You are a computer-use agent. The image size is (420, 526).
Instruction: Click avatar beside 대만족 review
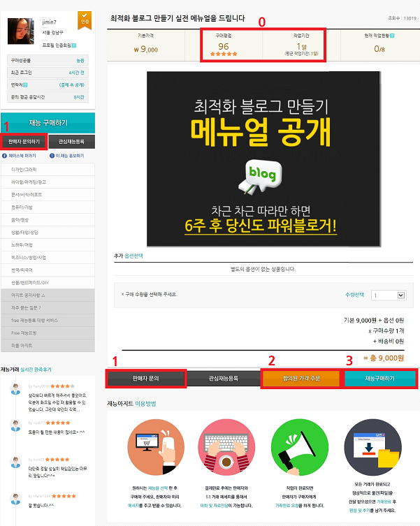(x=15, y=462)
